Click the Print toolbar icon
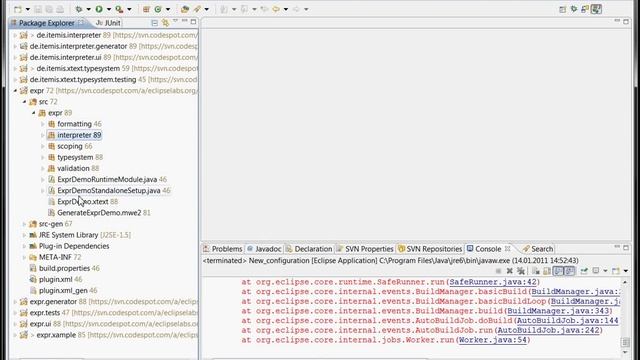Viewport: 640px width, 360px height. (x=60, y=9)
